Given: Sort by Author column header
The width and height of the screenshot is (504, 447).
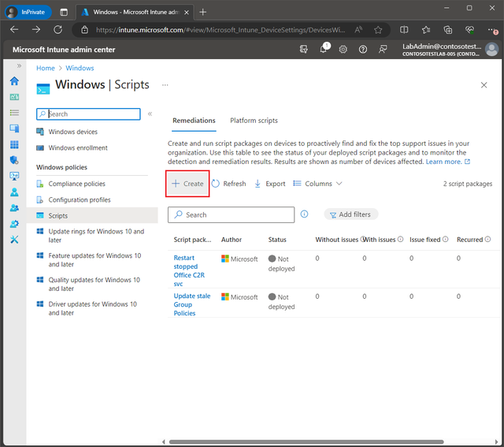Looking at the screenshot, I should point(232,240).
